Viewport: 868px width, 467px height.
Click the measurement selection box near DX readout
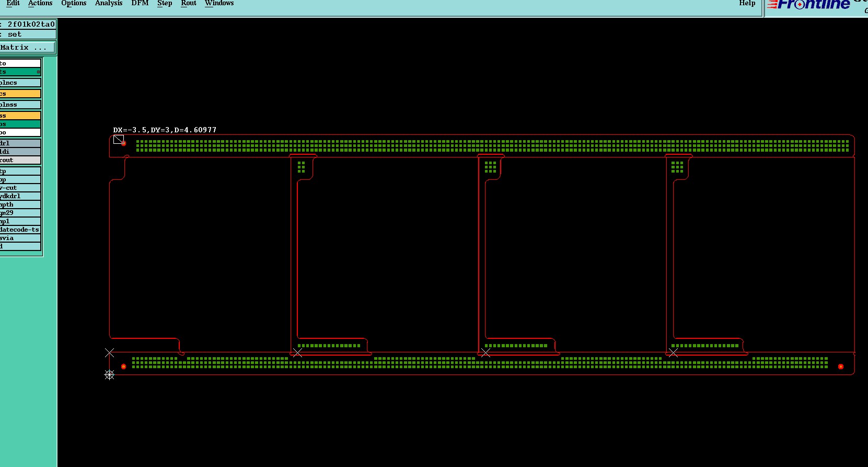click(119, 139)
